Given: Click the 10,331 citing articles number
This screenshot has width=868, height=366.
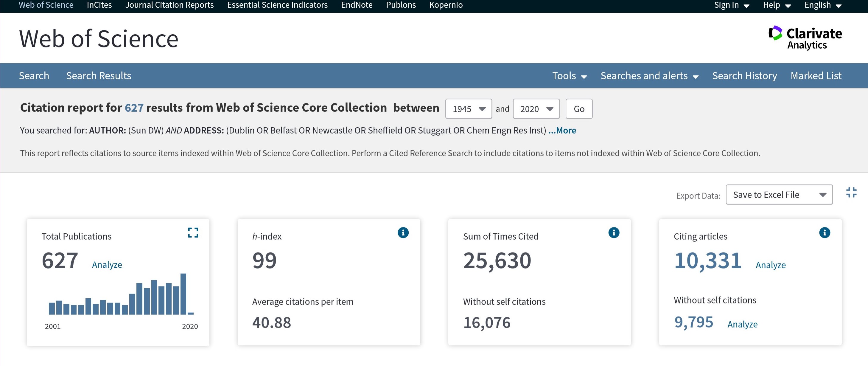Looking at the screenshot, I should point(708,261).
